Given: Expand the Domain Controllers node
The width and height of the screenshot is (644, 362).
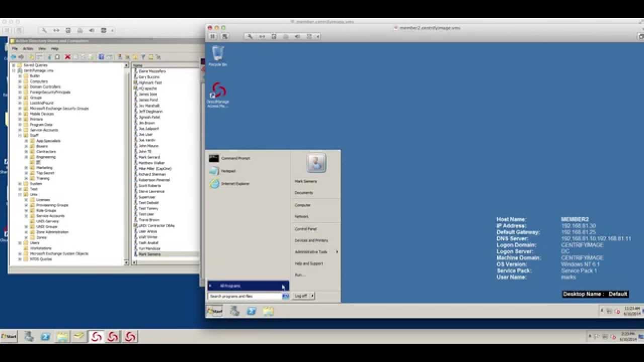Looking at the screenshot, I should point(20,87).
